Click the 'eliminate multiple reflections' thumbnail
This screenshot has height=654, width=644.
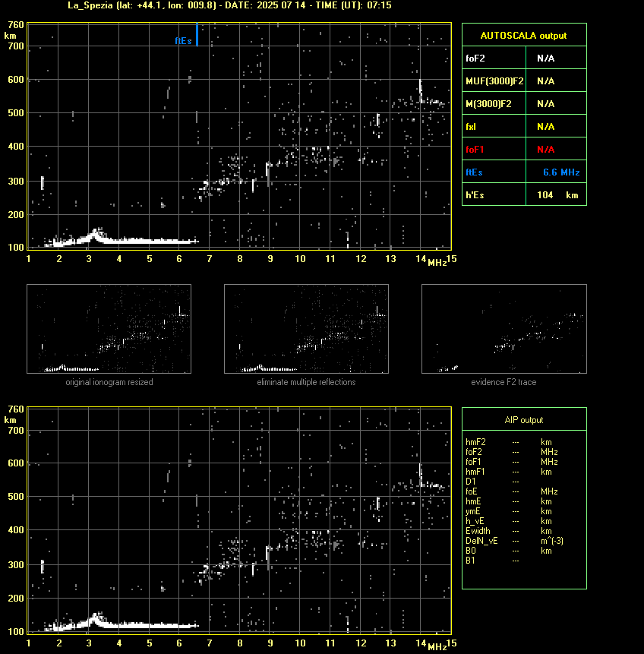pyautogui.click(x=306, y=329)
